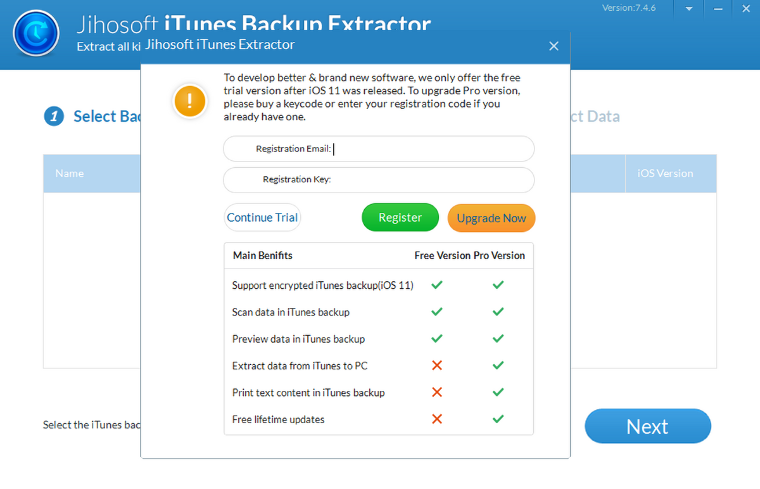760x489 pixels.
Task: Click the Version:7.4.6 label
Action: pyautogui.click(x=629, y=8)
